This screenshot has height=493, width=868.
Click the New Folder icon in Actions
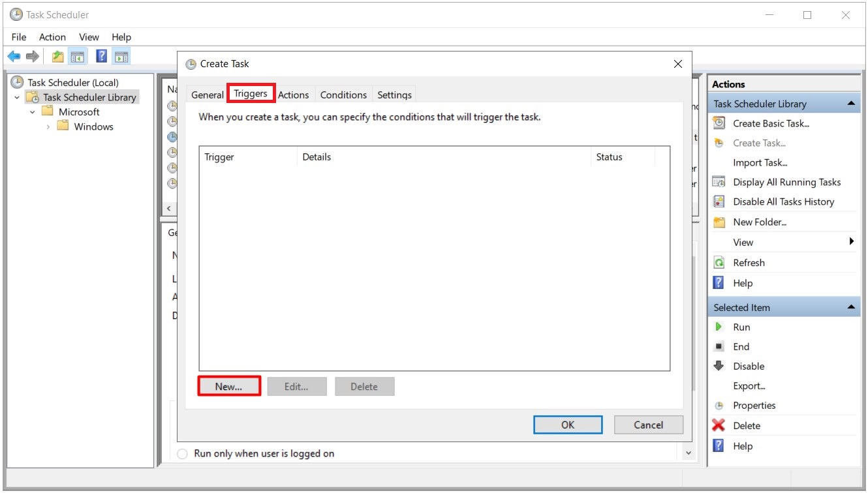pos(719,222)
